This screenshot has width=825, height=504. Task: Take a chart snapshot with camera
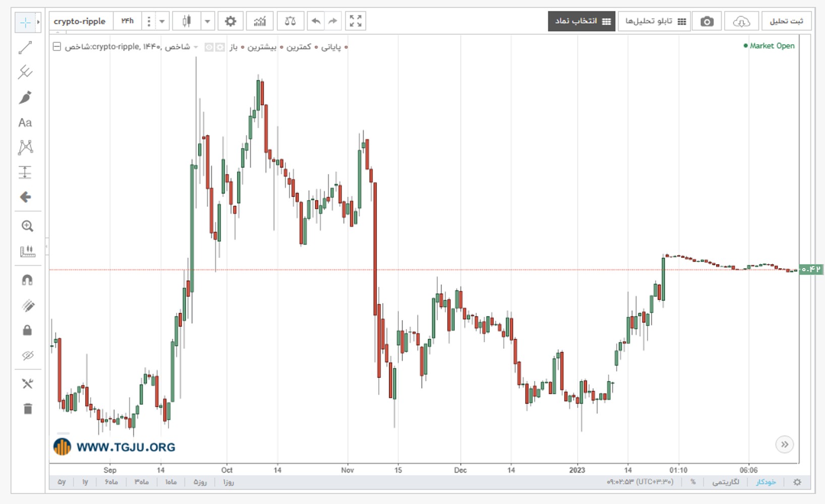coord(707,21)
